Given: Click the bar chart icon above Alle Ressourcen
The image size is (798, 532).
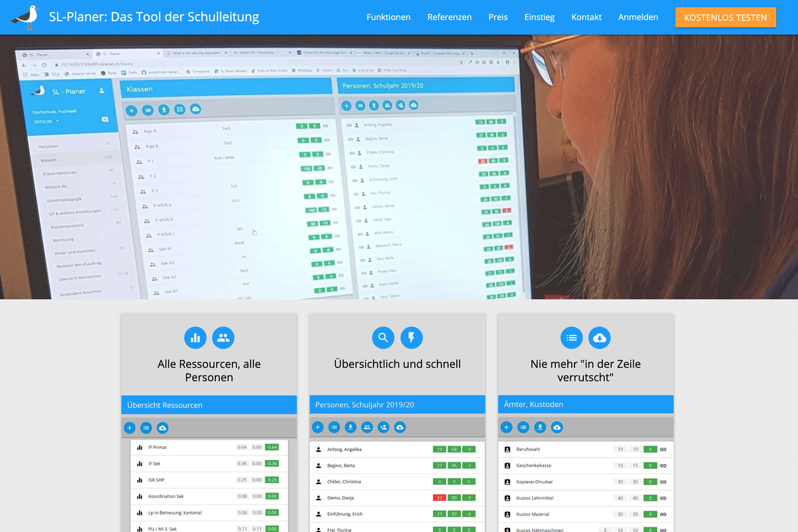Looking at the screenshot, I should (196, 338).
